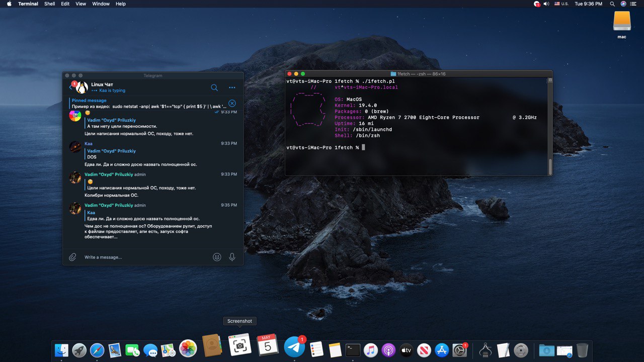Open Apple TV from the Dock

click(x=406, y=350)
